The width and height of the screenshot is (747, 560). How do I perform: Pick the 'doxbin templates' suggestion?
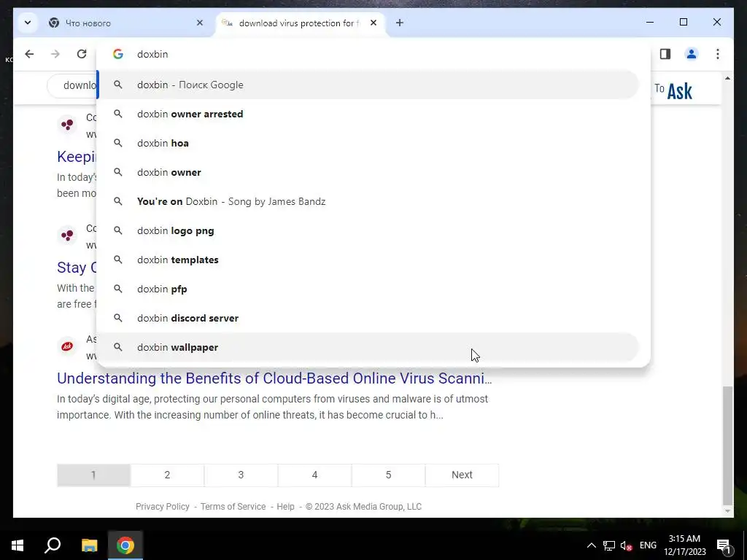pyautogui.click(x=368, y=260)
